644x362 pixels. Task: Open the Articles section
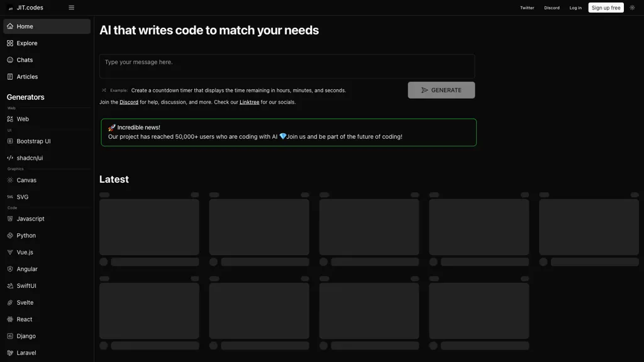point(26,76)
